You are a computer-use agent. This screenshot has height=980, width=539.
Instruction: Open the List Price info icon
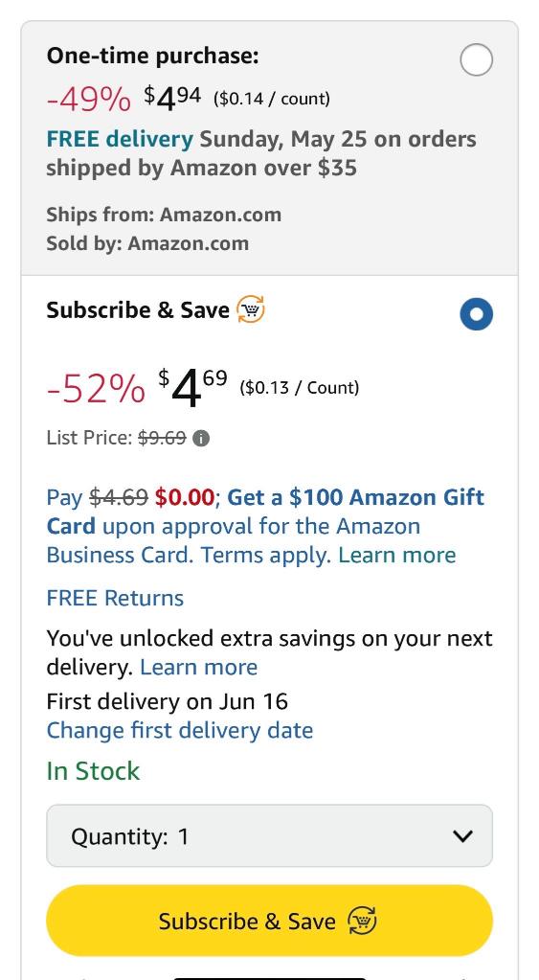coord(200,439)
